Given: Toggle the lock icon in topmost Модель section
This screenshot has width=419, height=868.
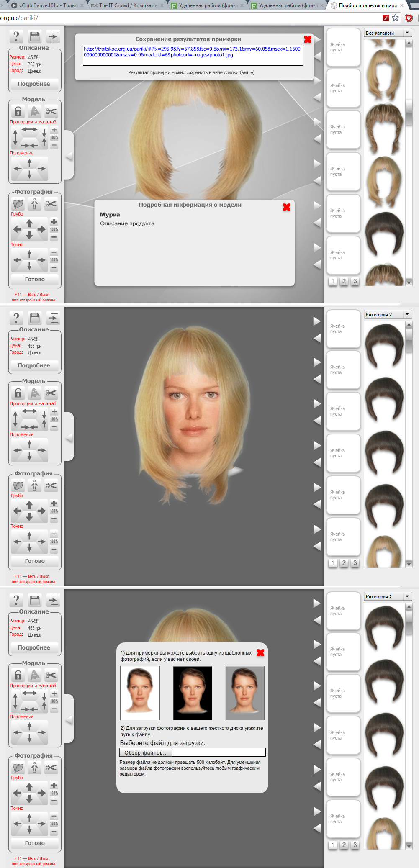Looking at the screenshot, I should coord(18,111).
